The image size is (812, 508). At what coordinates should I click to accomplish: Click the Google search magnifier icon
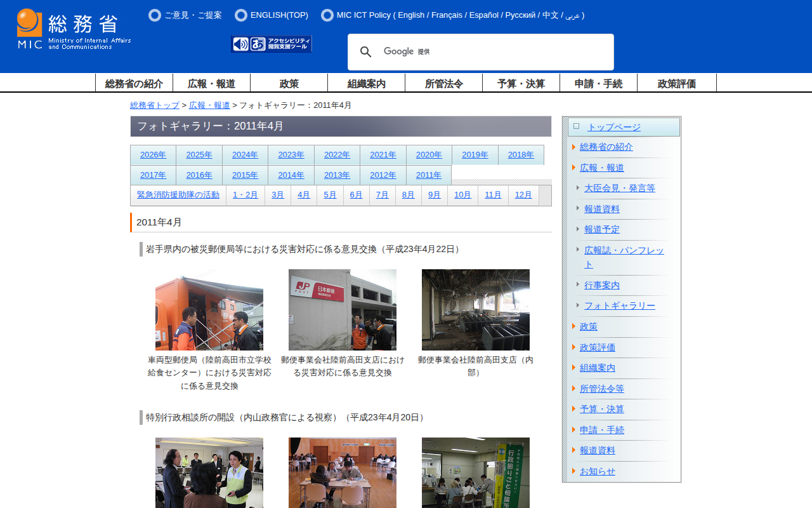pyautogui.click(x=365, y=52)
